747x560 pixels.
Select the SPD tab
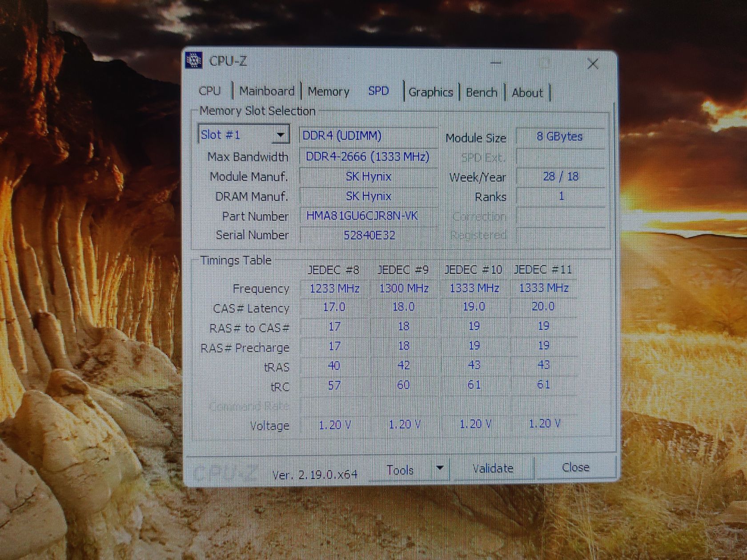(378, 91)
